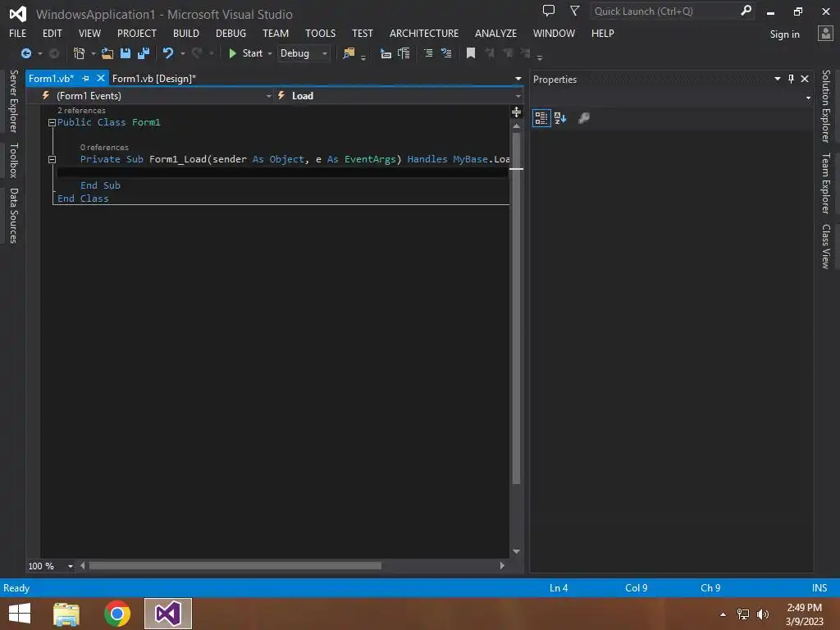This screenshot has width=840, height=630.
Task: Open the 100 % zoom dropdown
Action: pos(70,566)
